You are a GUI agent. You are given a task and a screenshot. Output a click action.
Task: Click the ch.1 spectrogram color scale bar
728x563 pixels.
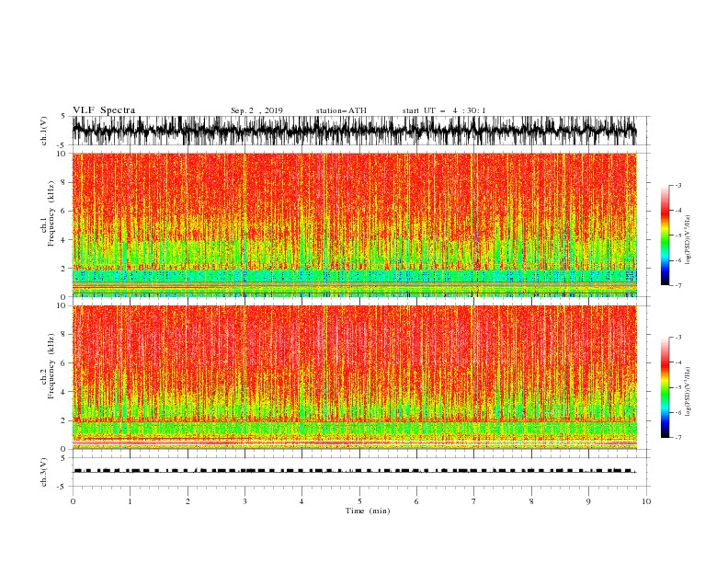click(x=665, y=236)
